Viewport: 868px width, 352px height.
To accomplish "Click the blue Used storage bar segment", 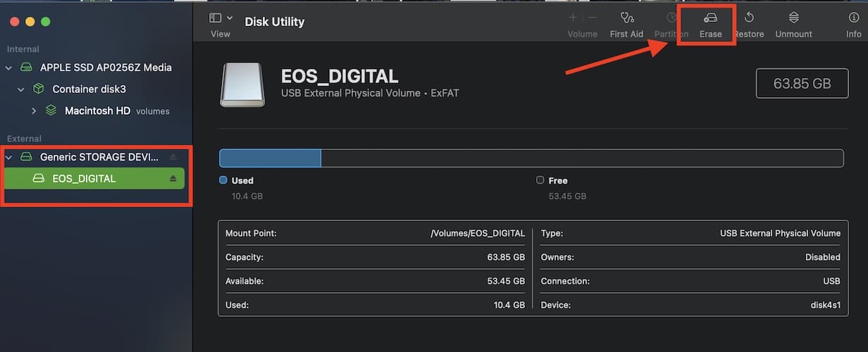I will click(270, 158).
